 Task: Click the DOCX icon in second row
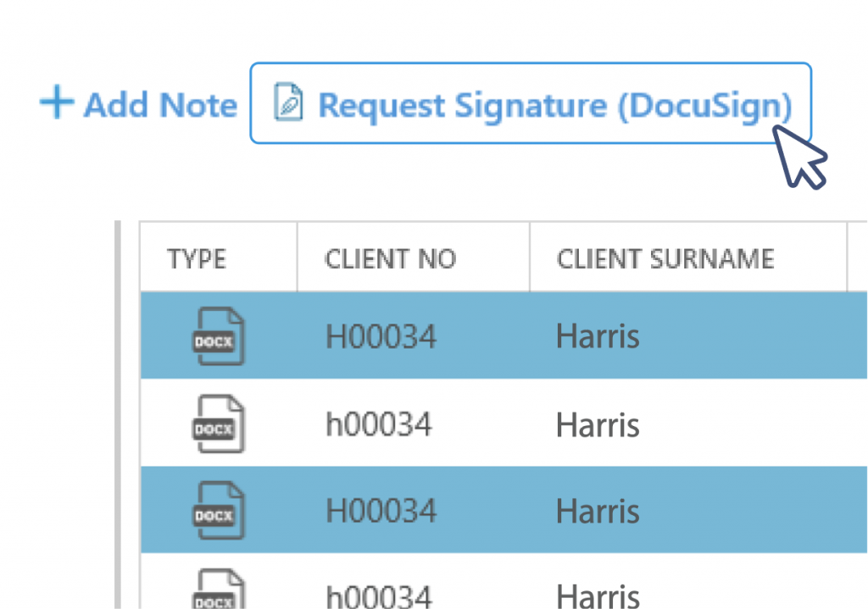coord(218,424)
